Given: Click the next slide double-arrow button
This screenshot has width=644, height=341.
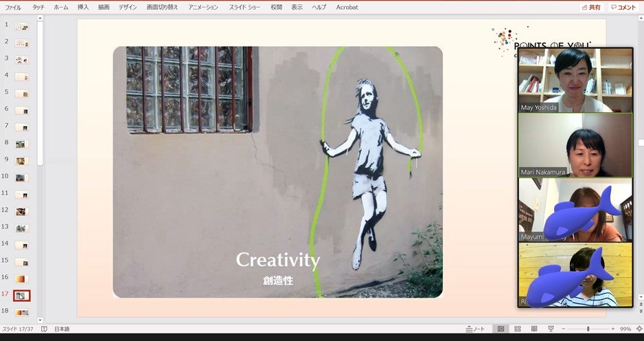Looking at the screenshot, I should pos(641,311).
